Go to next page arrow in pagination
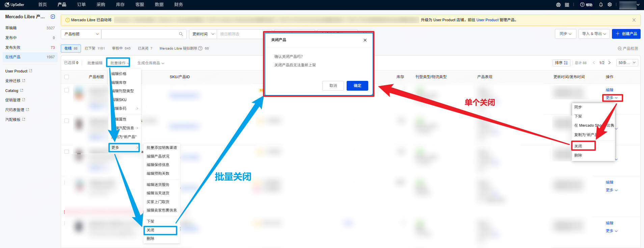The height and width of the screenshot is (248, 644). pos(610,63)
